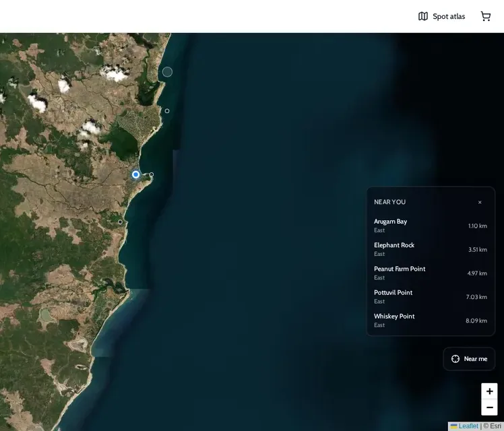Image resolution: width=504 pixels, height=431 pixels.
Task: Zoom out on the map
Action: 489,407
